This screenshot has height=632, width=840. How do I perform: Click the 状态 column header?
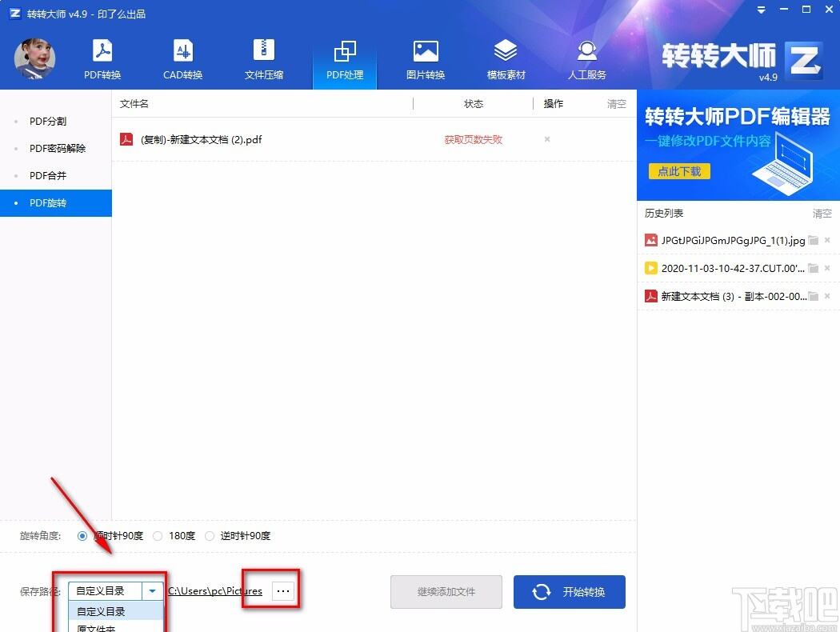pos(474,104)
